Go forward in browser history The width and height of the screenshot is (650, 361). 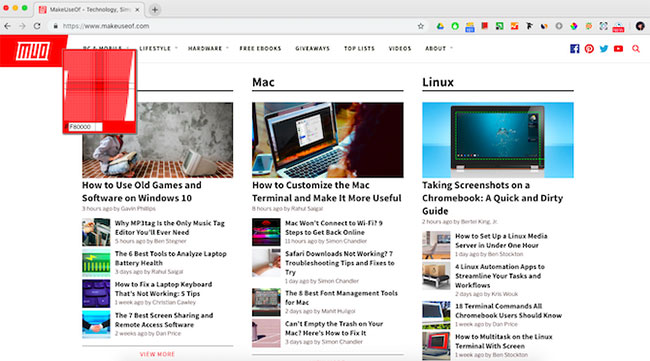(x=22, y=26)
